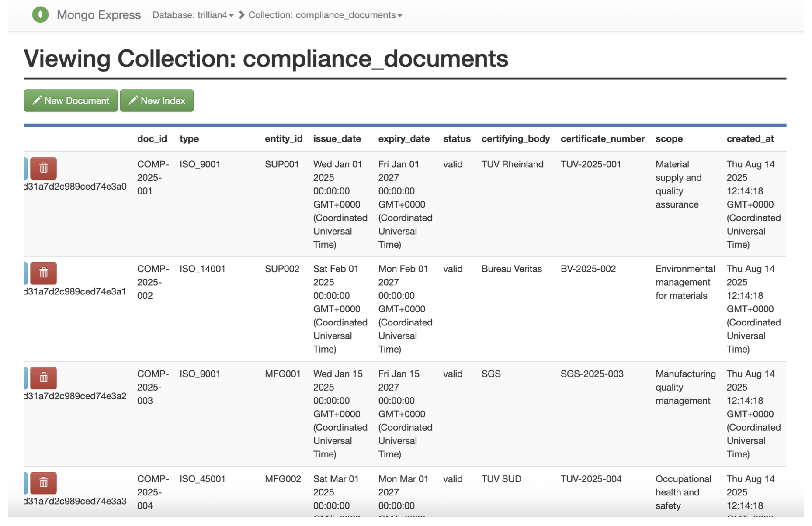Viewport: 812px width, 526px height.
Task: Sort by the status column header
Action: pos(457,139)
